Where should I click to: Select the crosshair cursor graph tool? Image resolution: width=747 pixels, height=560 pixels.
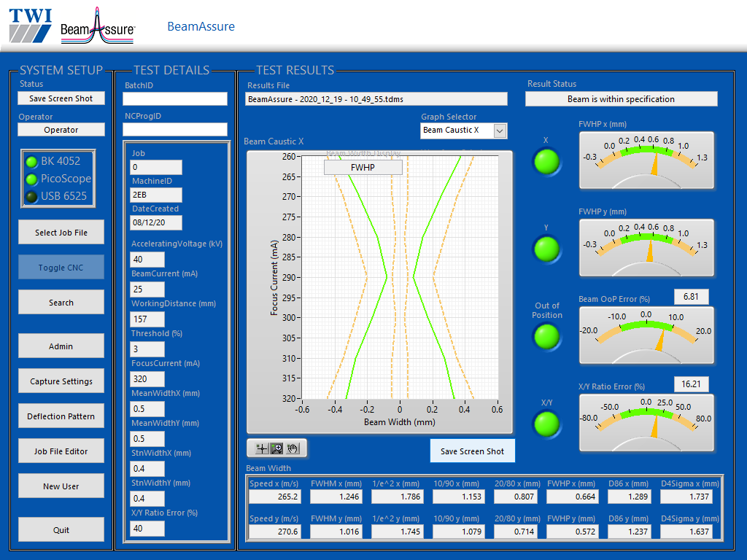click(x=262, y=448)
